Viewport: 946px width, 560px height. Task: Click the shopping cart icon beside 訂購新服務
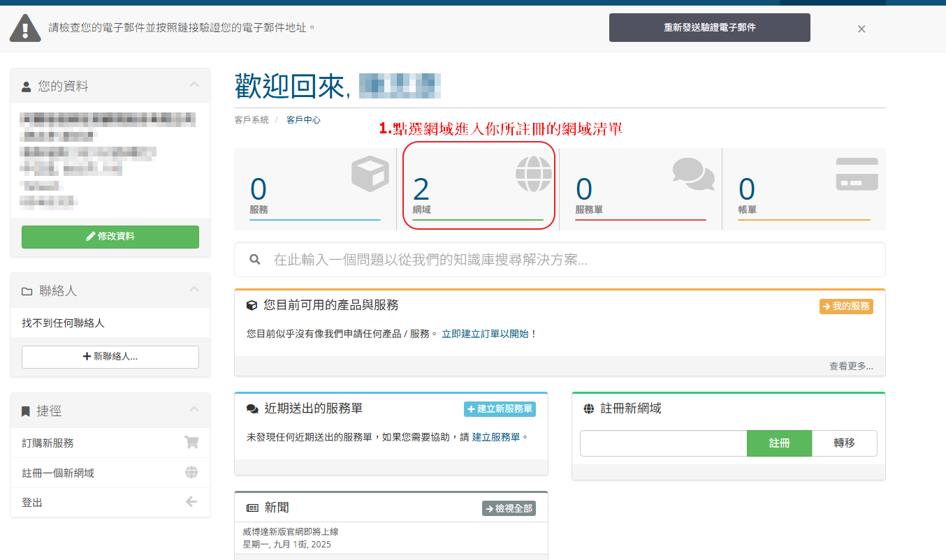click(x=191, y=442)
